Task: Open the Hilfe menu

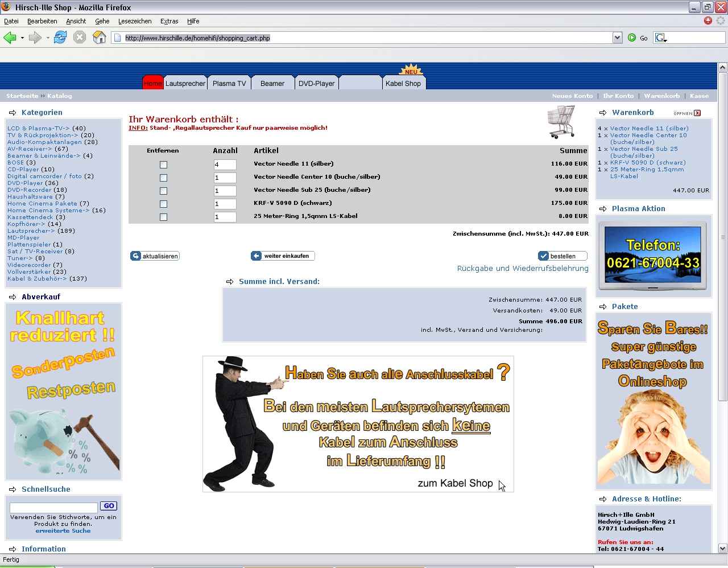Action: (193, 21)
